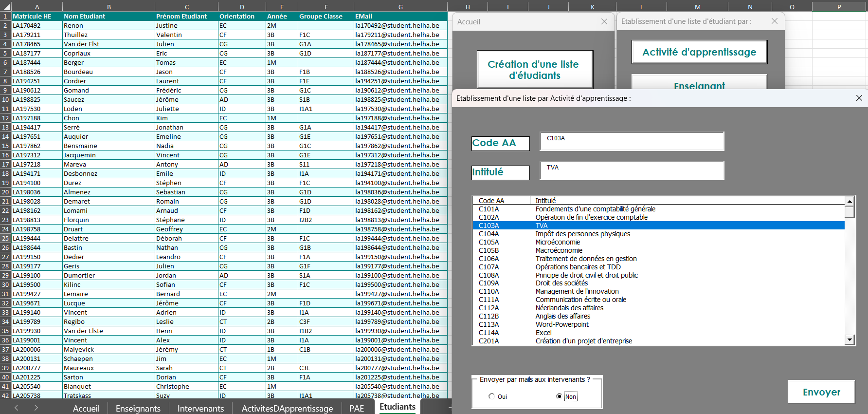
Task: Click the list's scroll up arrow
Action: click(x=850, y=201)
